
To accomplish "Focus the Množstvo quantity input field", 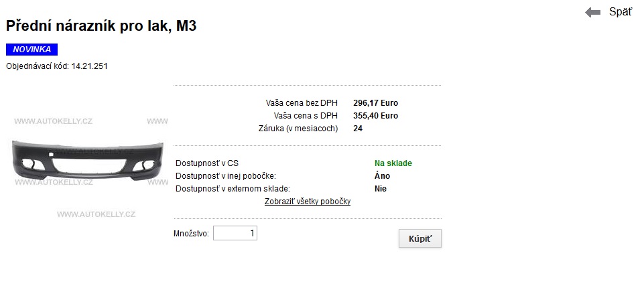I will 235,234.
